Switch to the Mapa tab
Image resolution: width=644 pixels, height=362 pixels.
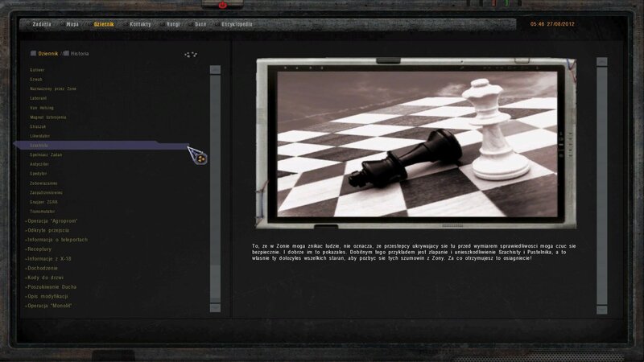(74, 24)
